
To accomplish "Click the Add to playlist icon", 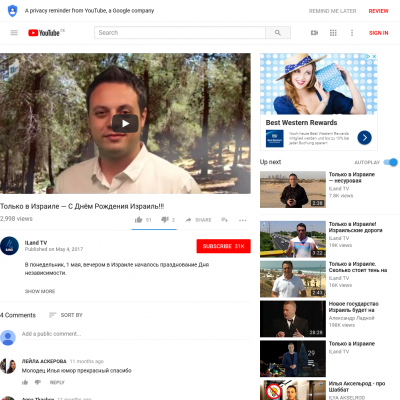I will pos(224,220).
